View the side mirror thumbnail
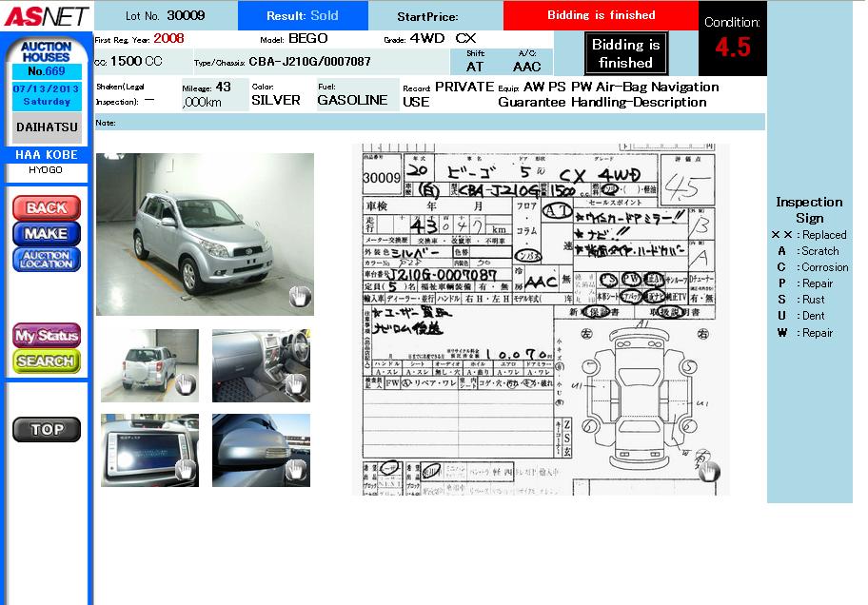Viewport: 868px width, 605px height. point(261,450)
